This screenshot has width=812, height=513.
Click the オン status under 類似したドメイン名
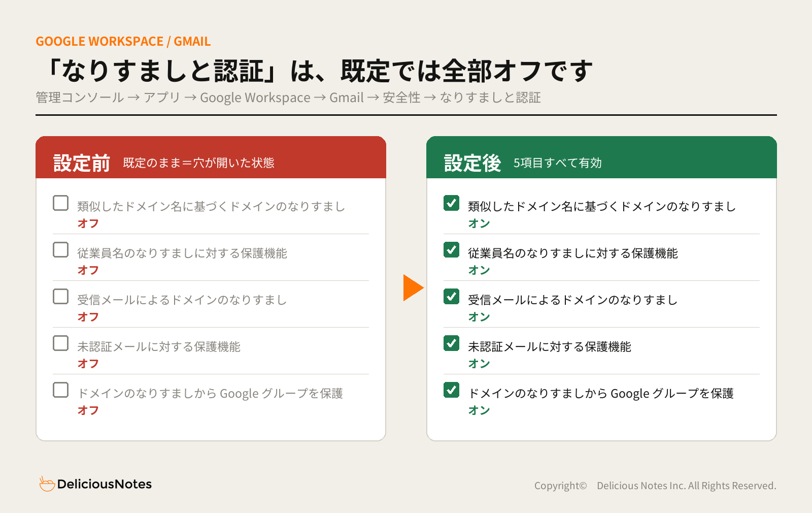click(479, 223)
